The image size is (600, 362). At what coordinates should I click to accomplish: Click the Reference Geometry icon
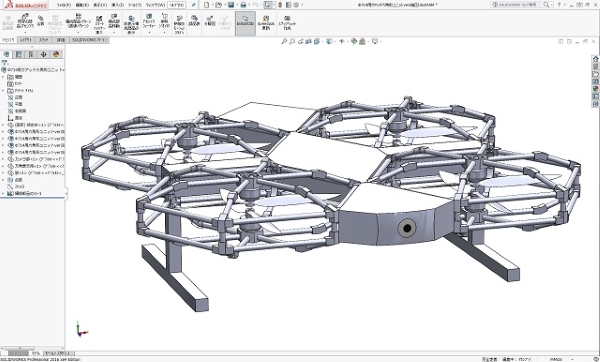tap(164, 16)
